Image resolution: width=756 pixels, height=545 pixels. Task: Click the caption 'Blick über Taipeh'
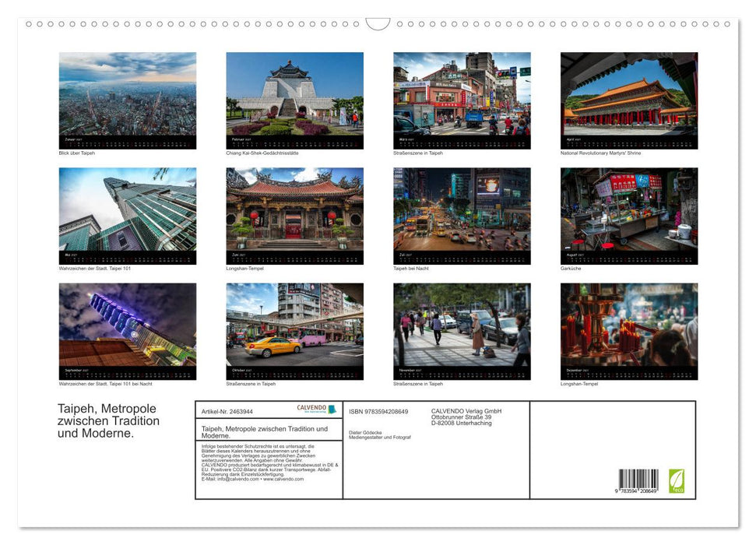(76, 153)
